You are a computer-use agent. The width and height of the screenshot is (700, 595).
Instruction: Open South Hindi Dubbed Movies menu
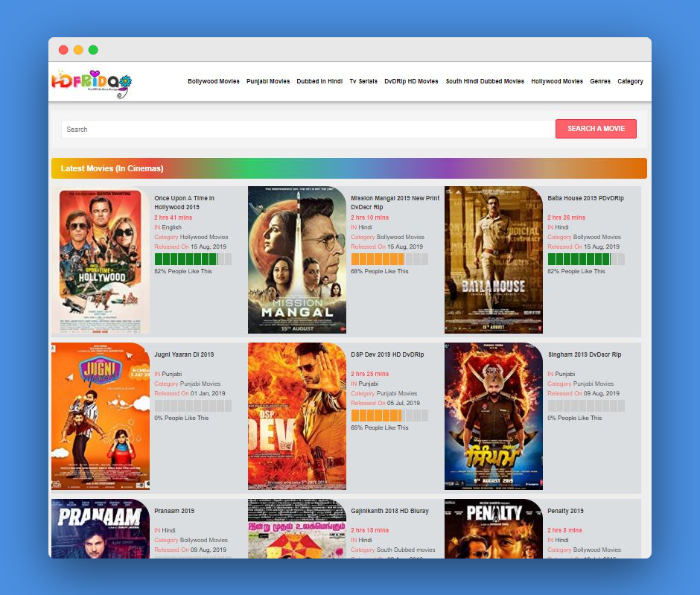pyautogui.click(x=485, y=81)
